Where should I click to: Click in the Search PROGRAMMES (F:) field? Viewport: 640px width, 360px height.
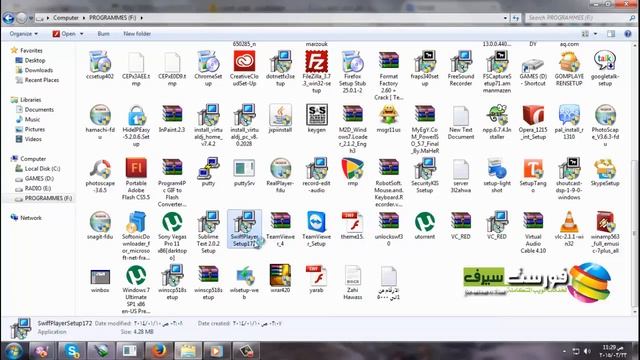(580, 18)
